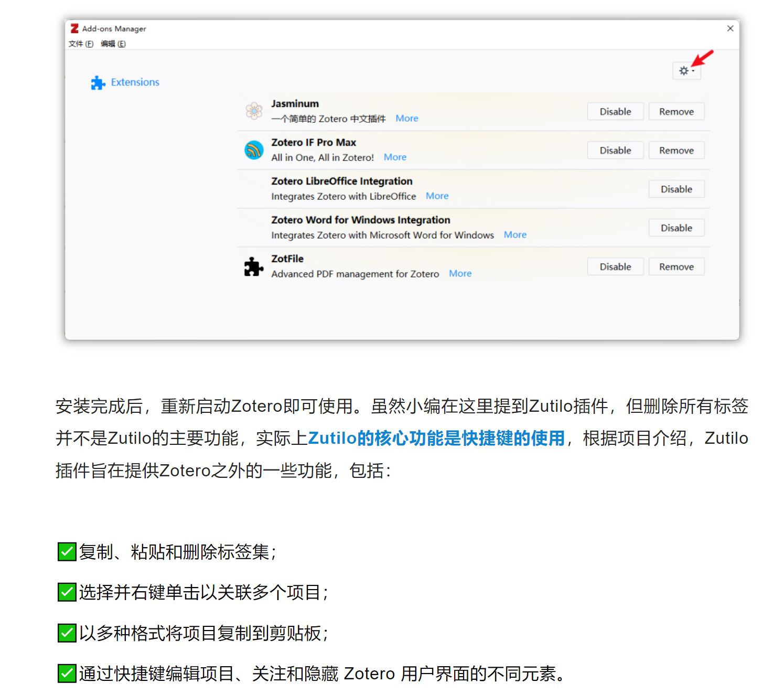Click the ZotFile puzzle piece icon
784x694 pixels.
[x=254, y=266]
